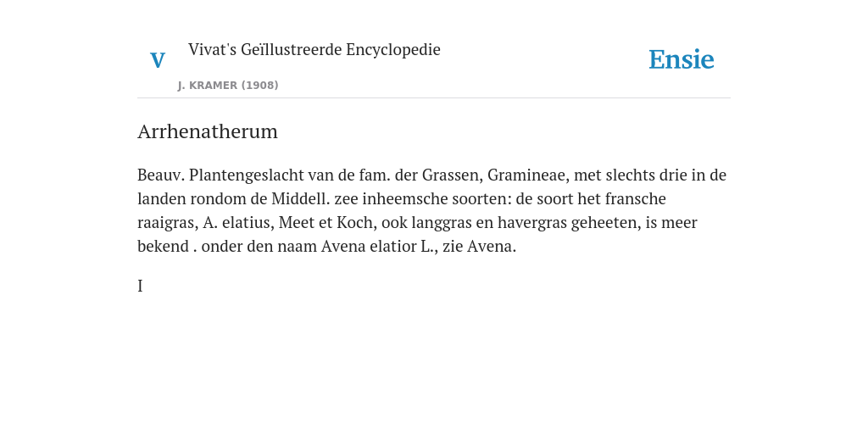Click the Arrhenatherum article heading
868x434 pixels.
[208, 131]
